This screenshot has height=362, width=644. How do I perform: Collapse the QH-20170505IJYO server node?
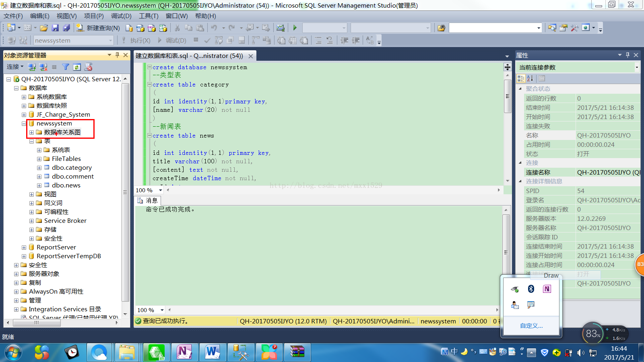point(8,79)
